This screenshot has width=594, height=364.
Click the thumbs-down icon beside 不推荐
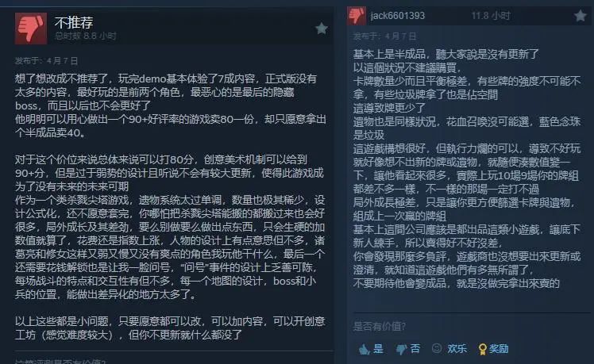tap(31, 29)
